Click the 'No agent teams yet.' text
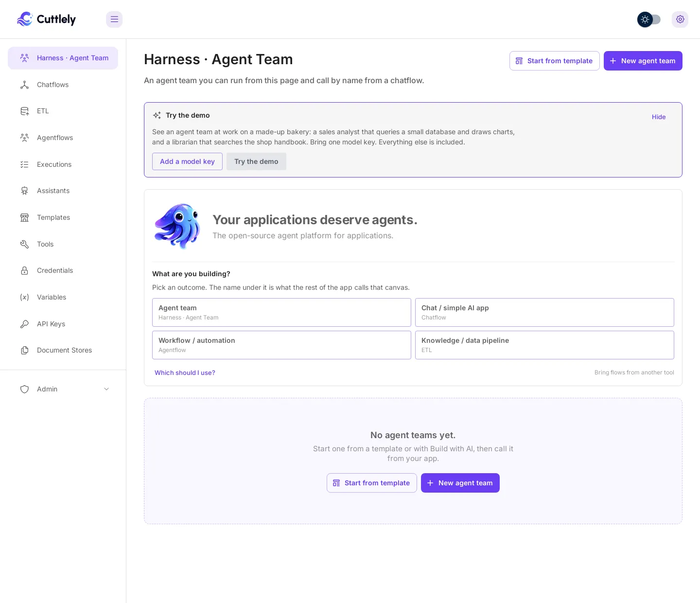700x603 pixels. (x=413, y=435)
